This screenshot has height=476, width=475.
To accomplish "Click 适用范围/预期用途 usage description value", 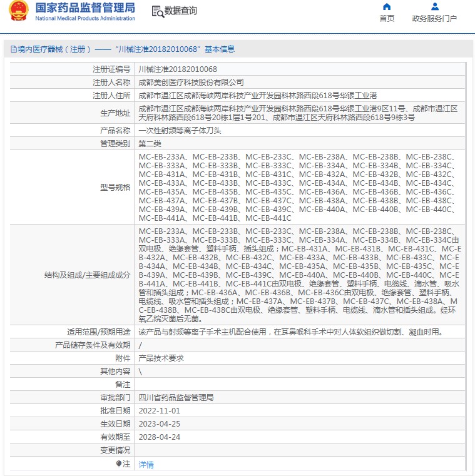I will pos(290,332).
